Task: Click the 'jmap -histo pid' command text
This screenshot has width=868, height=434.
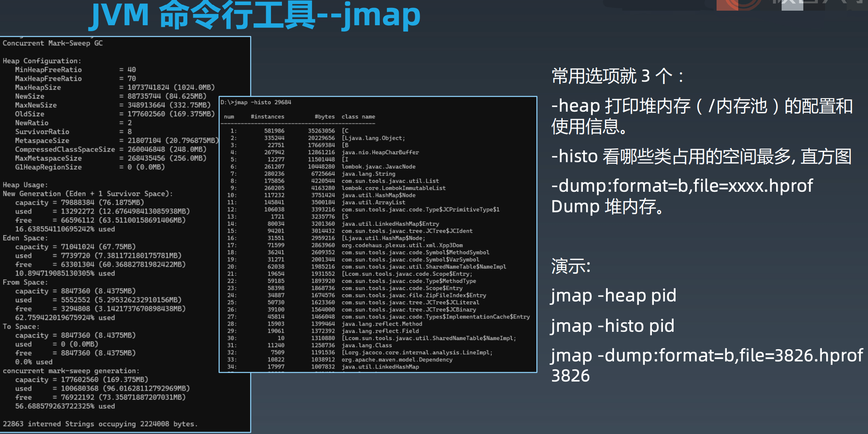Action: coord(612,326)
